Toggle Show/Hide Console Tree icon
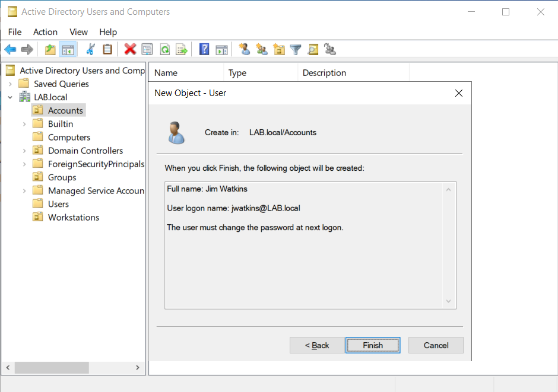This screenshot has width=558, height=392. tap(68, 49)
